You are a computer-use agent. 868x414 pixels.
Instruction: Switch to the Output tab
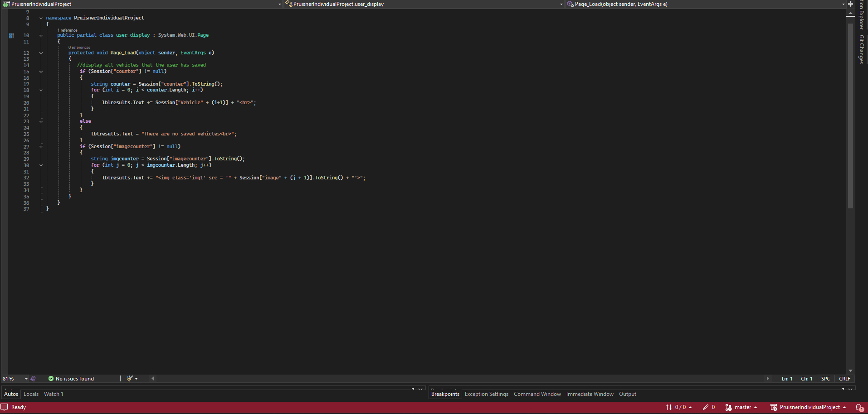pos(627,394)
